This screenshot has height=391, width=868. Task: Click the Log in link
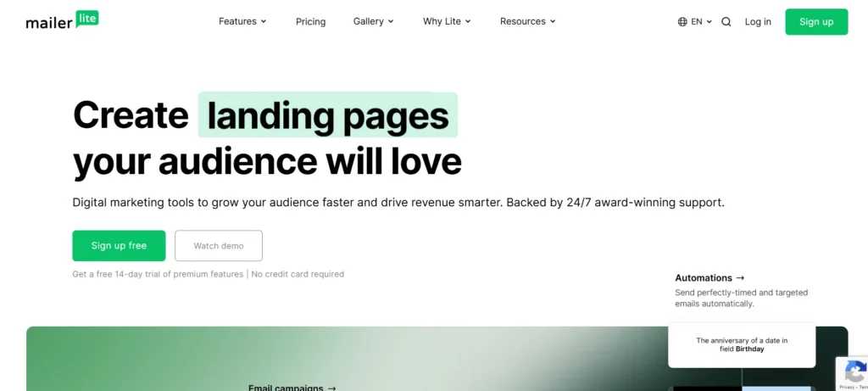pyautogui.click(x=758, y=22)
